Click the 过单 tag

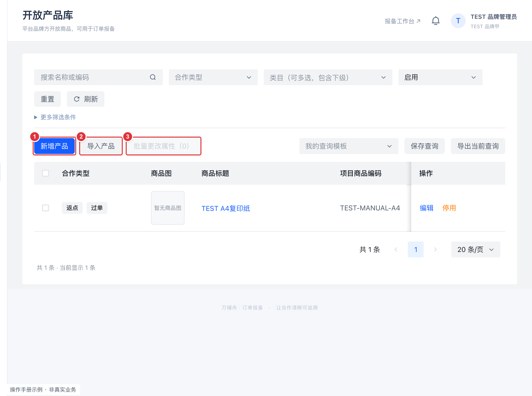[x=97, y=208]
